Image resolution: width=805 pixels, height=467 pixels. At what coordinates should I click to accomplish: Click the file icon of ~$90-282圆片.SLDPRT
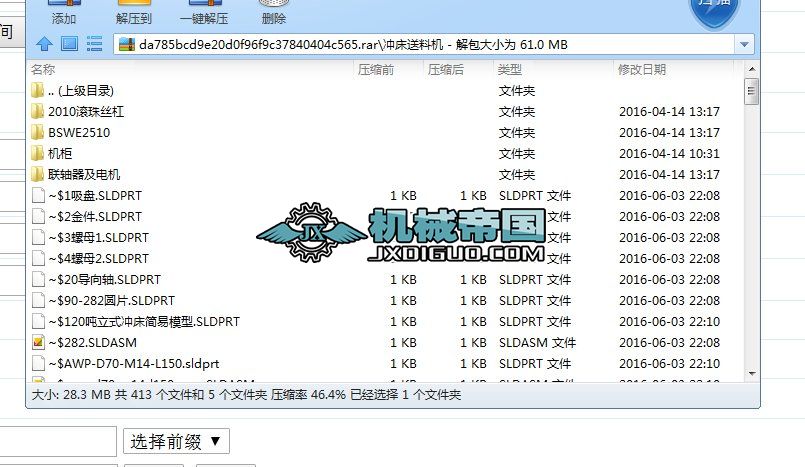point(38,301)
